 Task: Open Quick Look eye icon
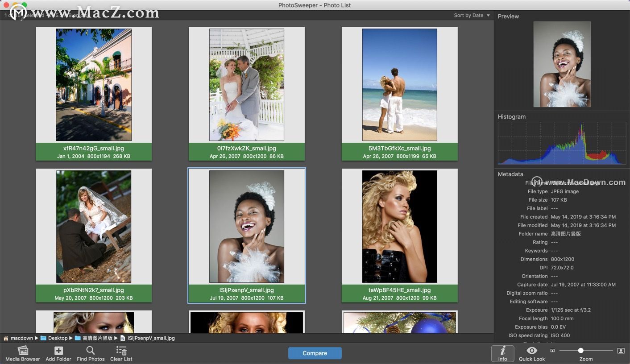click(532, 351)
